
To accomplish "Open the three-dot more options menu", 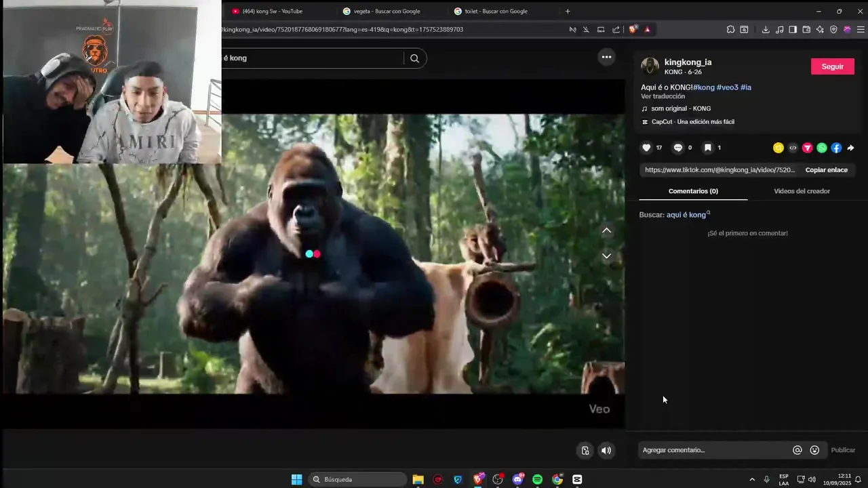I will click(607, 57).
